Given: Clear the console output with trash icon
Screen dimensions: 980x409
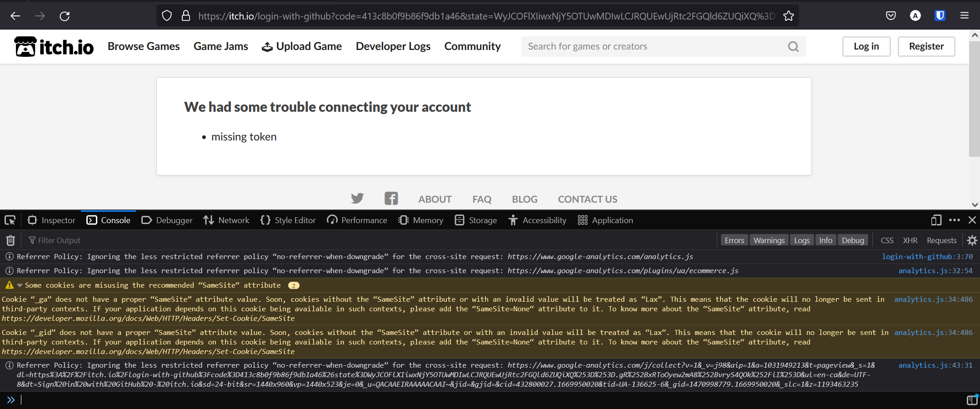Looking at the screenshot, I should tap(10, 240).
